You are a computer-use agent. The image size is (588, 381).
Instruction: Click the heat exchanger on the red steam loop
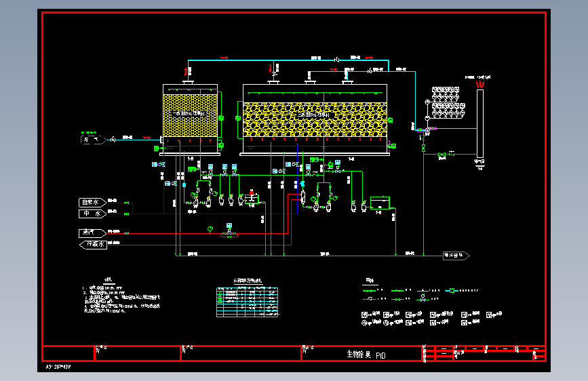[303, 197]
